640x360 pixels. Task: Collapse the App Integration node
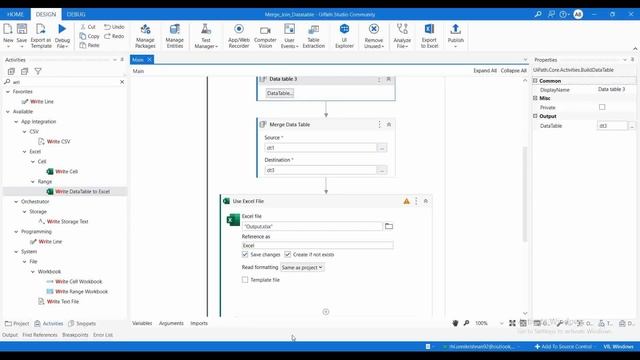[x=16, y=122]
